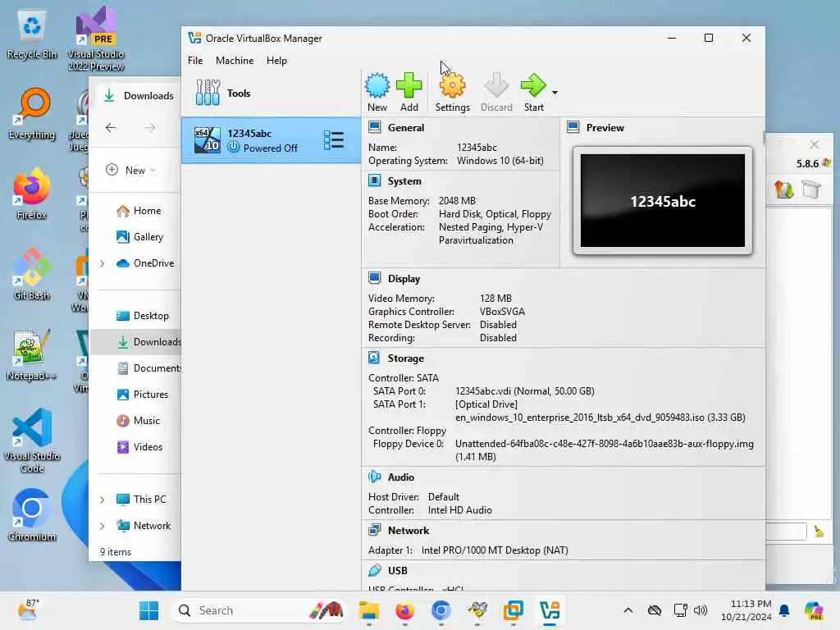Open Videos folder in File Explorer
This screenshot has height=630, width=840.
[x=139, y=447]
